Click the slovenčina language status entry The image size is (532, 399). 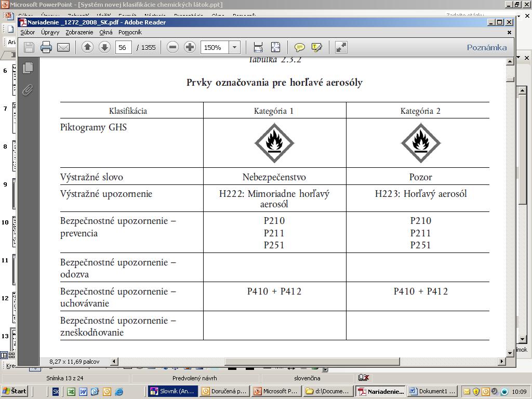tap(307, 378)
